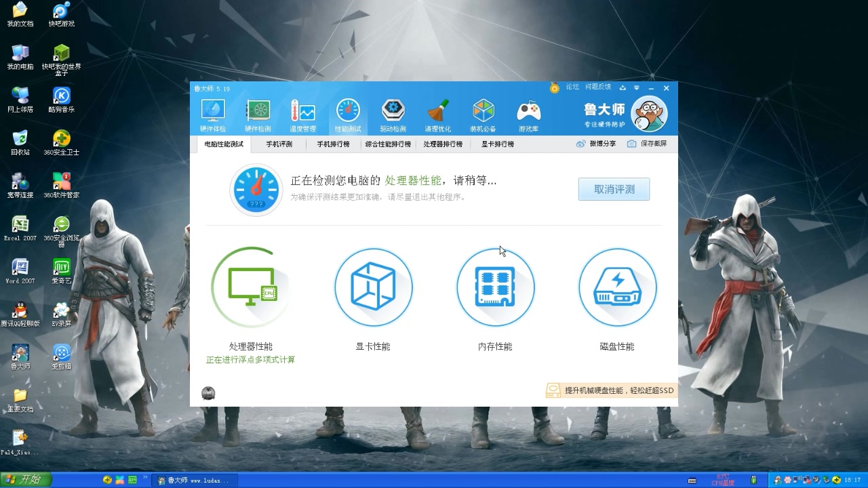868x488 pixels.
Task: Open 游戏库 game library icon
Action: coord(529,115)
